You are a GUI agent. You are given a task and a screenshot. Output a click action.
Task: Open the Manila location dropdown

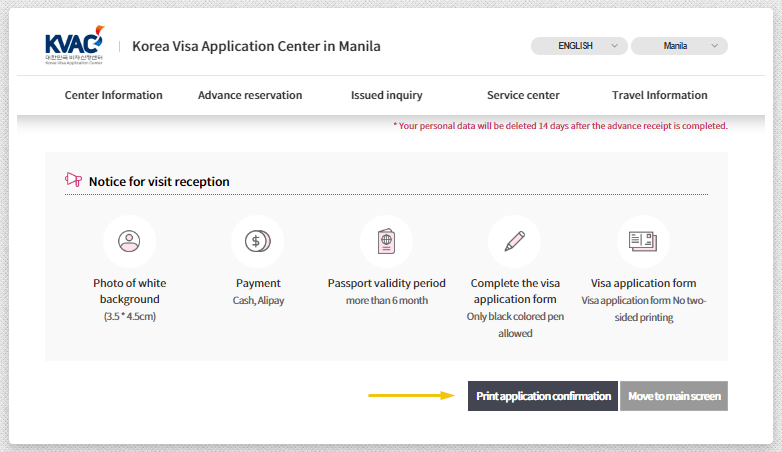click(x=681, y=46)
